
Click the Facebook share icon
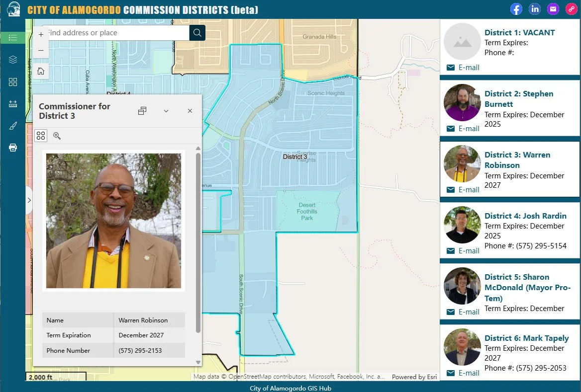(x=516, y=9)
